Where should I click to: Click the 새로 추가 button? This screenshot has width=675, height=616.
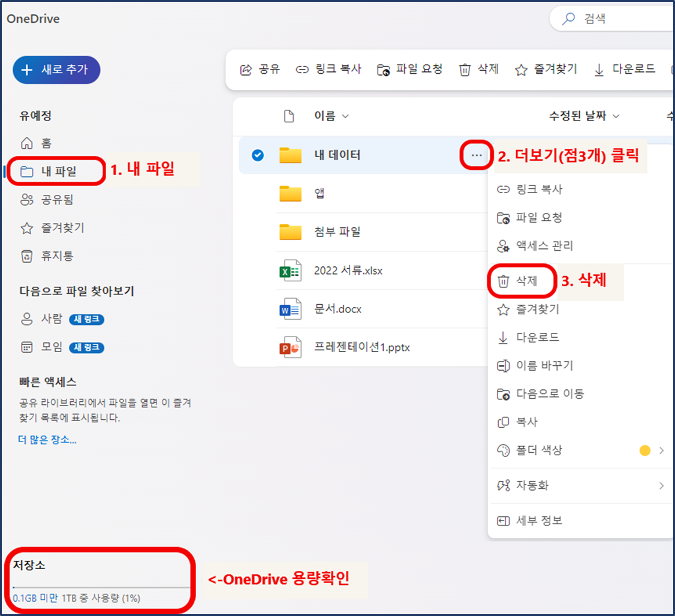(x=56, y=70)
